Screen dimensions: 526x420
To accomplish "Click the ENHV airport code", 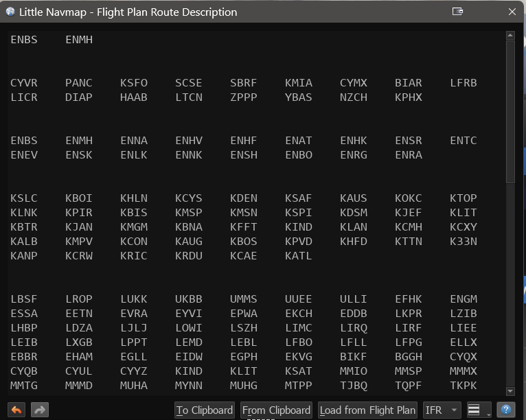I will [189, 141].
